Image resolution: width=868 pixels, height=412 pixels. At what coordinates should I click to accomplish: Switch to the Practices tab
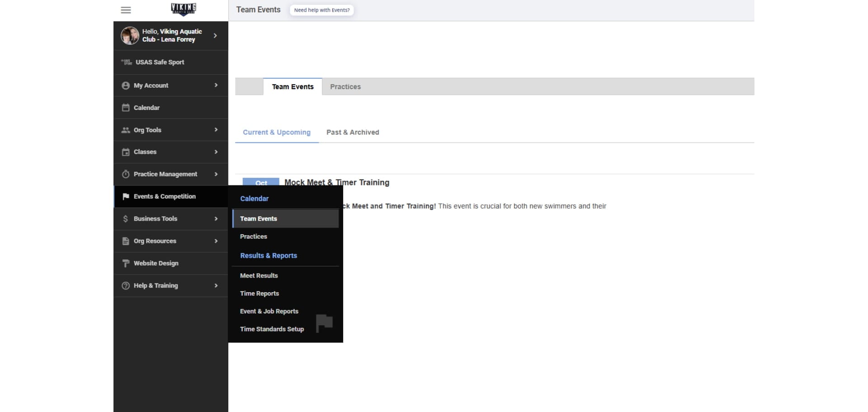click(x=345, y=87)
